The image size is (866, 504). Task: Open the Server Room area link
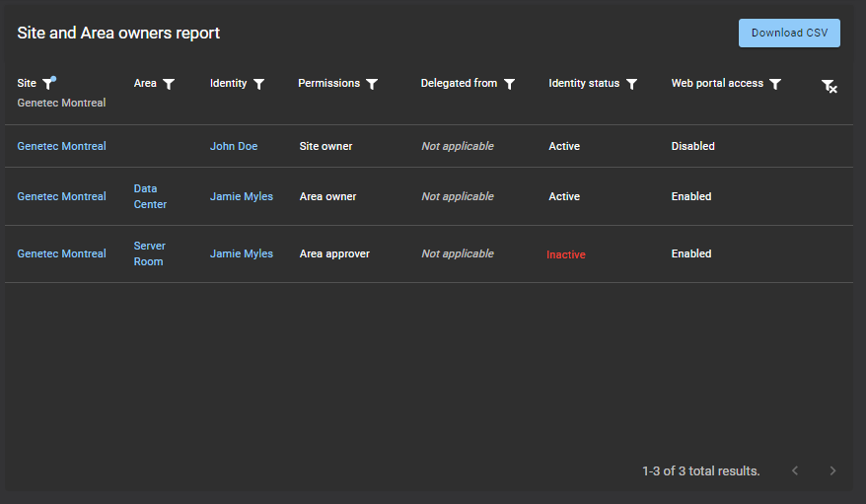point(149,253)
